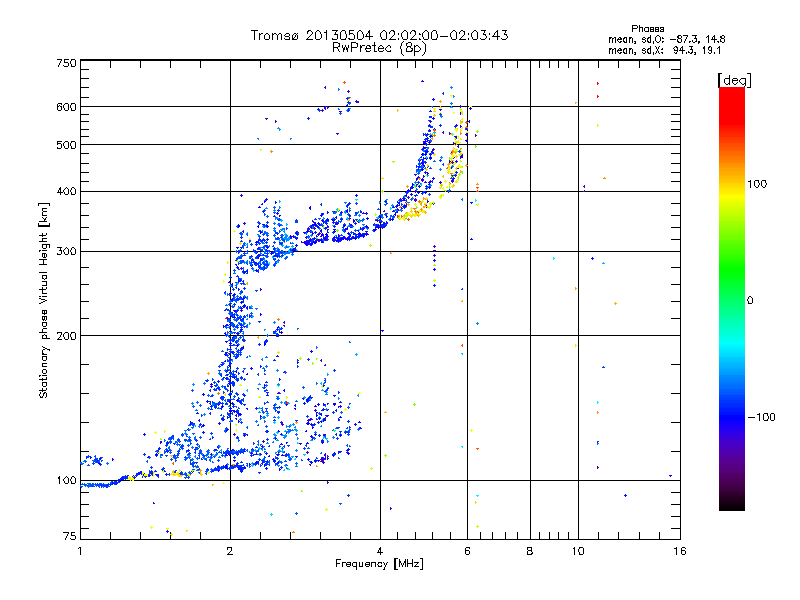Click the 'mean, sd,X: 94.3, 19.1' line

pyautogui.click(x=664, y=51)
